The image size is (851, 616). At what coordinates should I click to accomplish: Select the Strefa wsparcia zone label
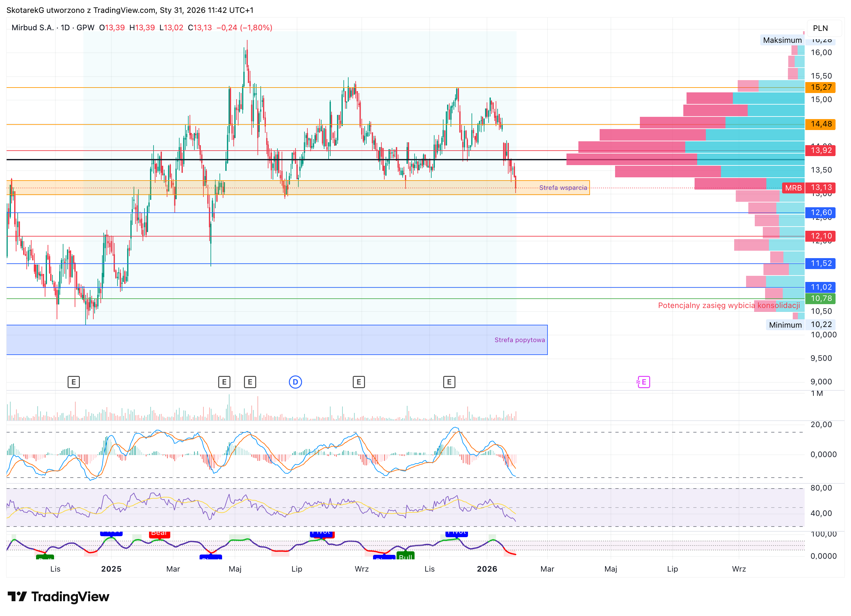pos(563,188)
